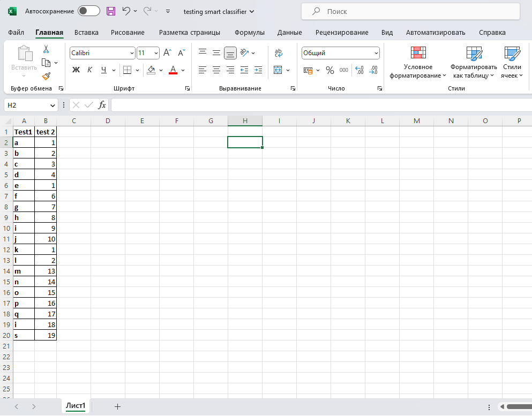Expand the Name Box H2 dropdown

[53, 105]
